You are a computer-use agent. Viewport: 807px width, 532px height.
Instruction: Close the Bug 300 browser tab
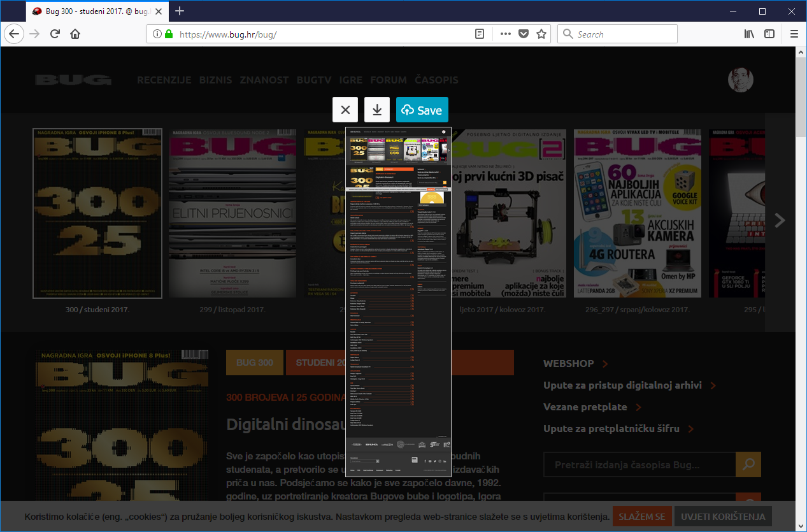[x=159, y=11]
